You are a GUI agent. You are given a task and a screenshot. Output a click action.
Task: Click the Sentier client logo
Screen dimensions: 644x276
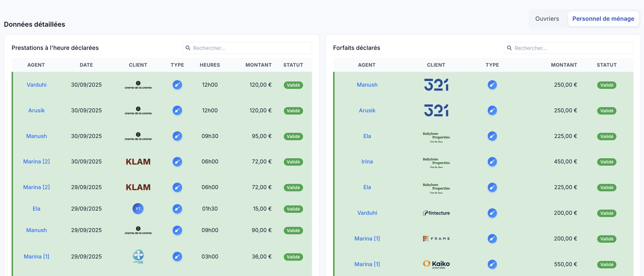tap(138, 256)
